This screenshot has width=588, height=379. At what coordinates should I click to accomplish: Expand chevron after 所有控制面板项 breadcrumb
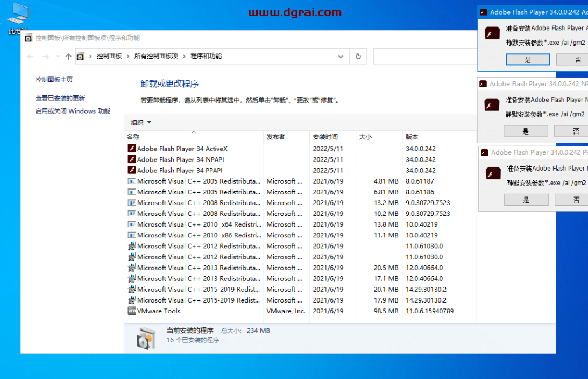tap(184, 57)
